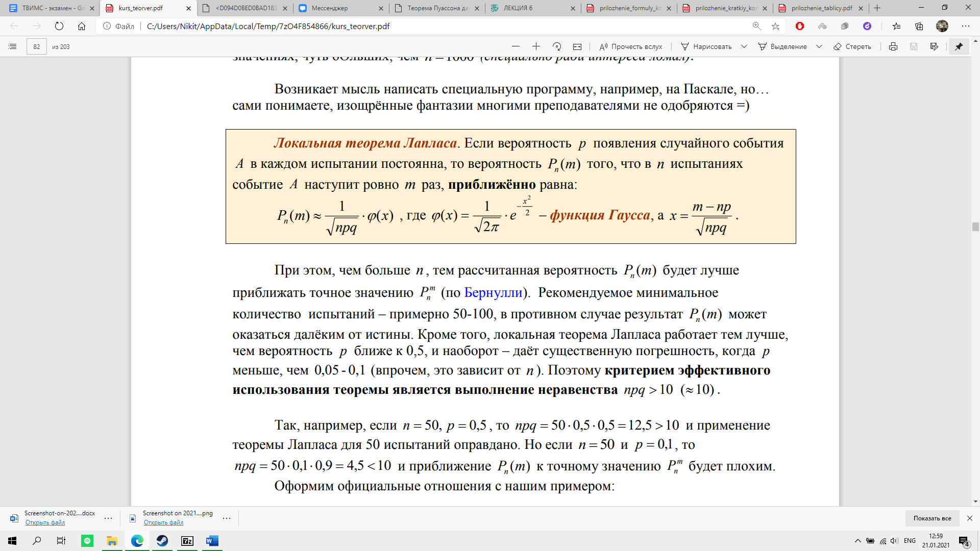Viewport: 980px width, 551px height.
Task: Click the gray copy extension icon
Action: 845,26
